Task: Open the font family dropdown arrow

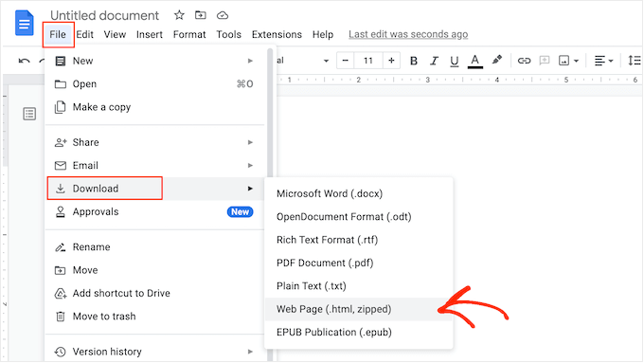Action: coord(326,61)
